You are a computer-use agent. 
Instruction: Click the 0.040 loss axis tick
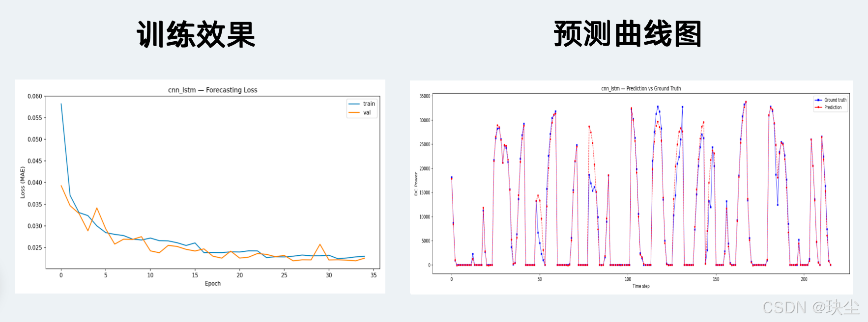pyautogui.click(x=35, y=183)
